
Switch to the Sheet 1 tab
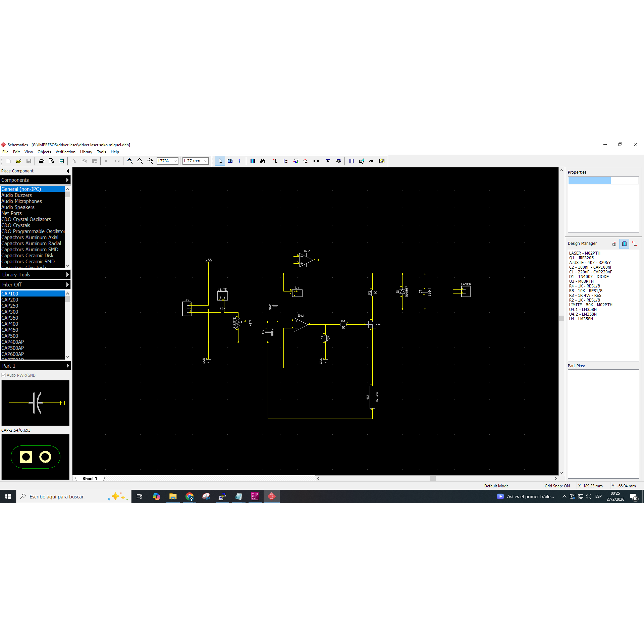tap(90, 479)
